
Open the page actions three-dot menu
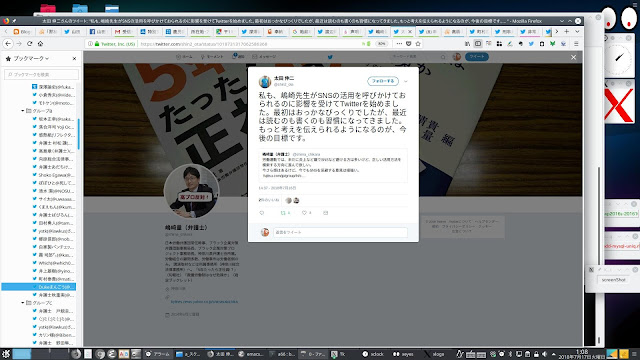[399, 44]
